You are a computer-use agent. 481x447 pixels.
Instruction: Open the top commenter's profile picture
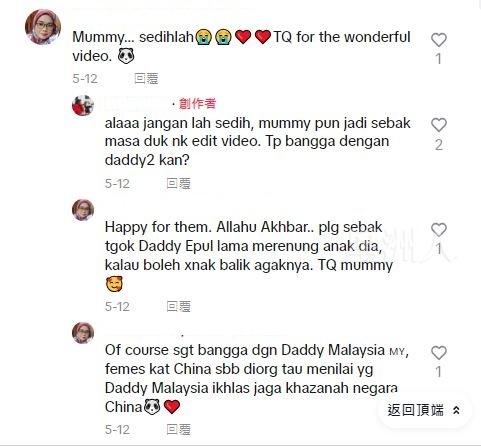point(43,27)
